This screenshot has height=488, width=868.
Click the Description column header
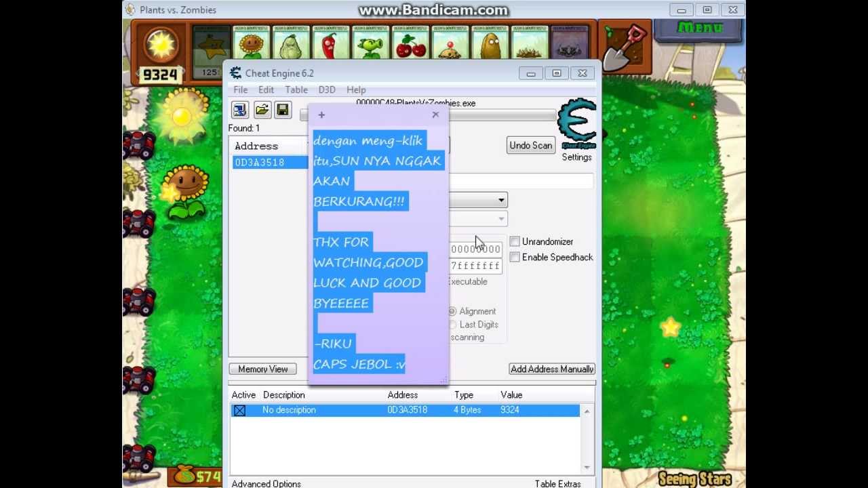pos(283,395)
